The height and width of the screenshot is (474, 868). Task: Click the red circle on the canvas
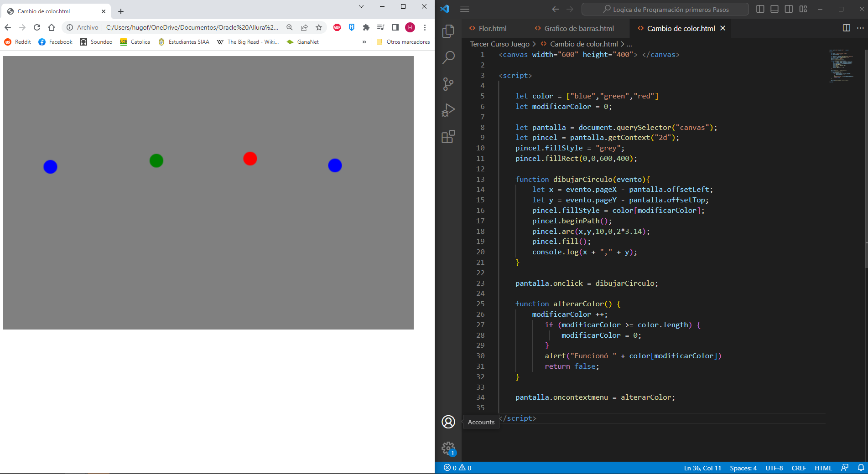click(x=250, y=159)
